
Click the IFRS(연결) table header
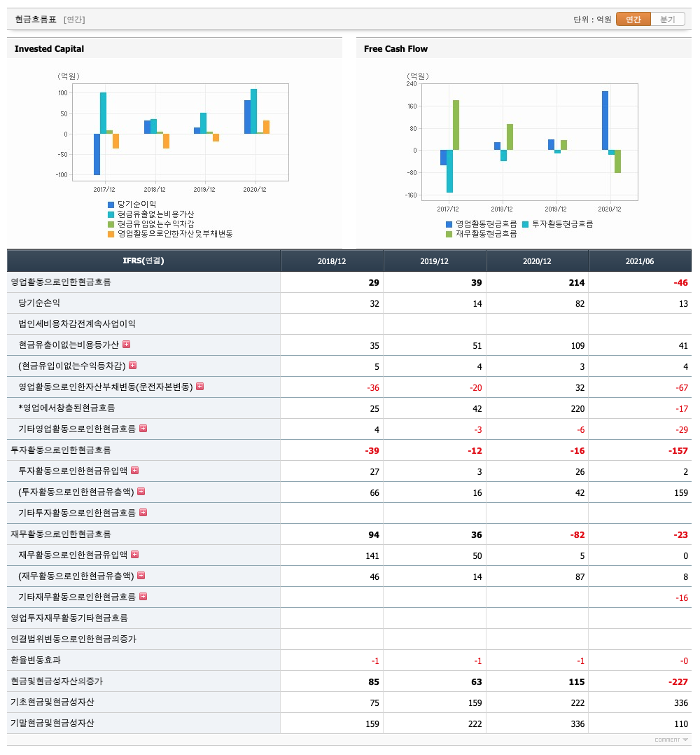coord(143,261)
